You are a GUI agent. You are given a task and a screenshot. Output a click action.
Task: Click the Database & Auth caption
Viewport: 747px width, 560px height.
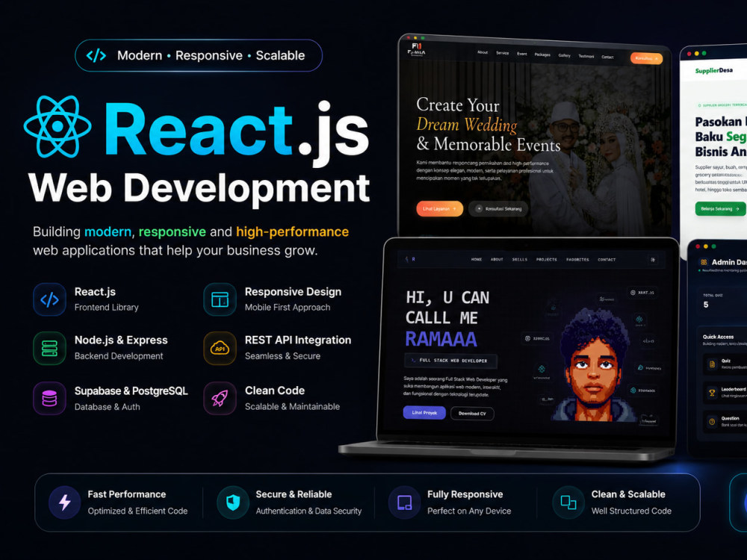coord(107,407)
